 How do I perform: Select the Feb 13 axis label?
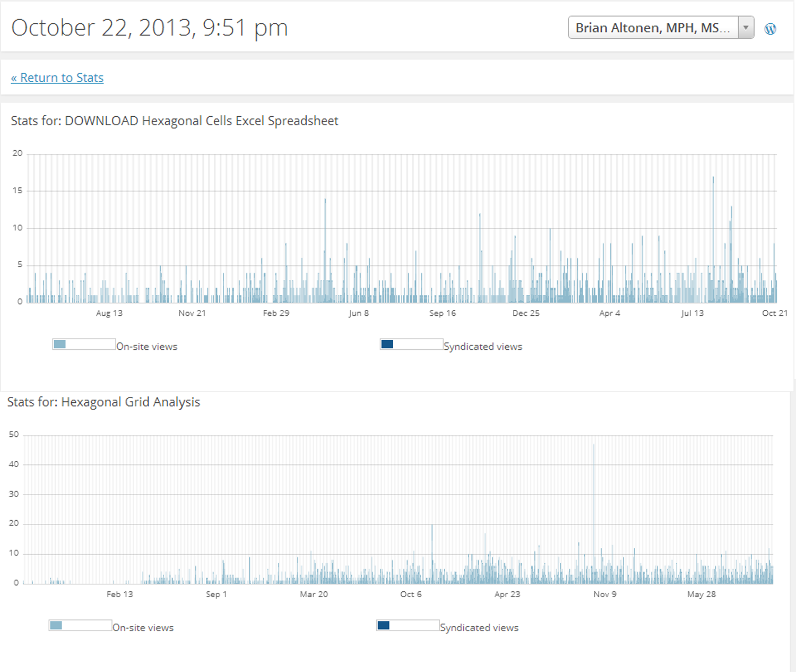click(x=120, y=595)
